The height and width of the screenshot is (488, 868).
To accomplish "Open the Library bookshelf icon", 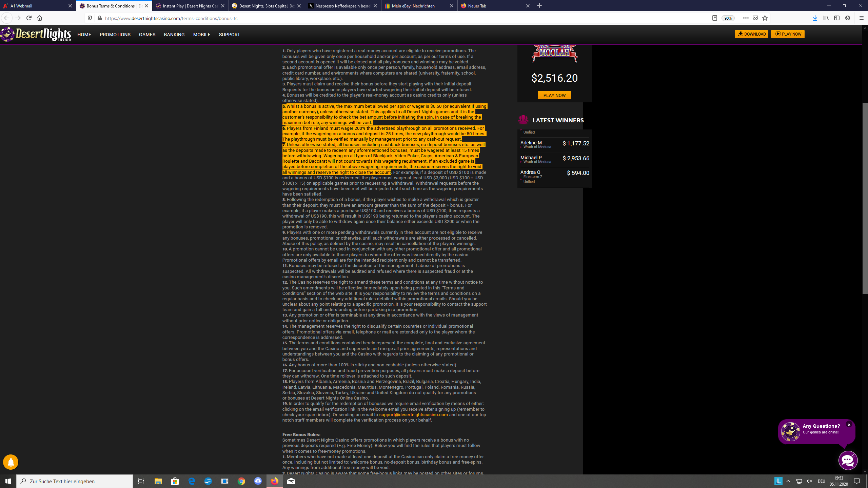I will click(x=826, y=18).
